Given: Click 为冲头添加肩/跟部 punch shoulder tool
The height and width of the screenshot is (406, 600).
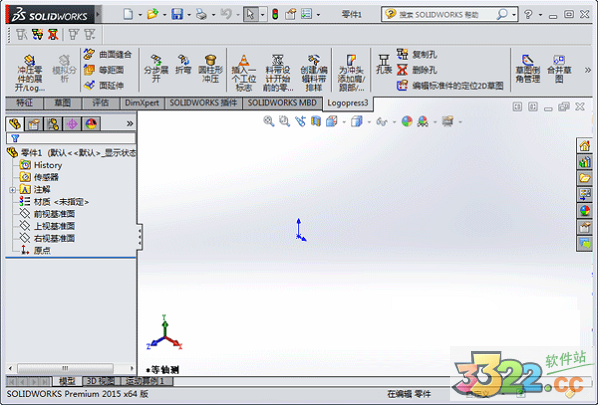Looking at the screenshot, I should [352, 73].
